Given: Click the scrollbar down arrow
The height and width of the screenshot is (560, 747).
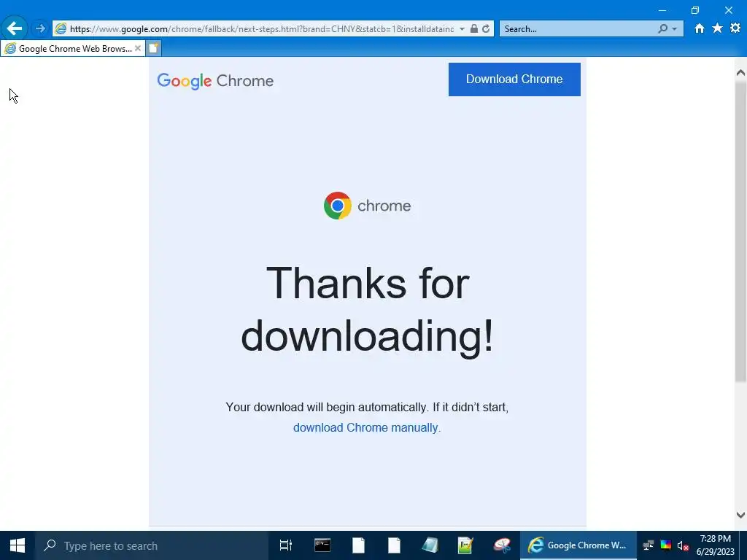Looking at the screenshot, I should click(x=740, y=515).
